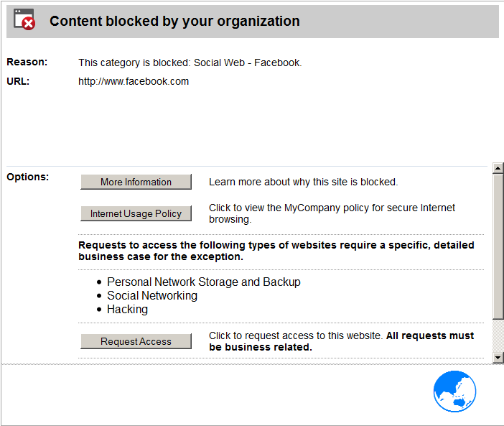Click the scrollbar track below the thumb

click(498, 335)
